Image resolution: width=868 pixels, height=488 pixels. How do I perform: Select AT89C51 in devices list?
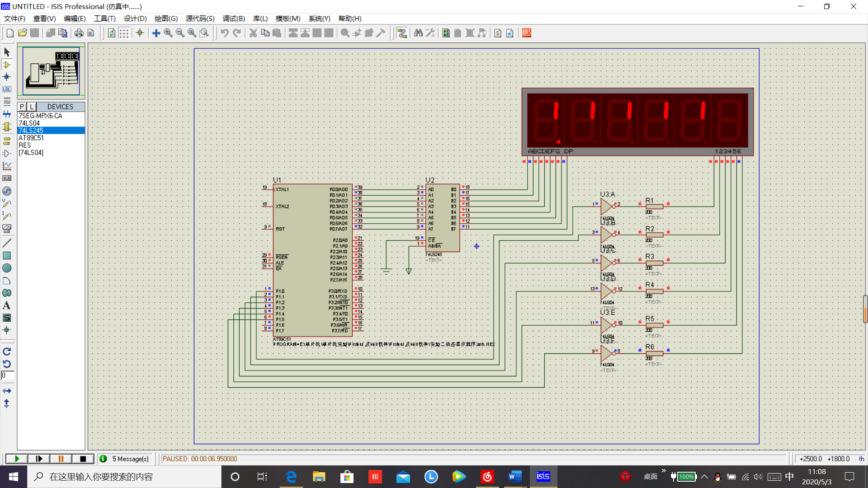[51, 138]
